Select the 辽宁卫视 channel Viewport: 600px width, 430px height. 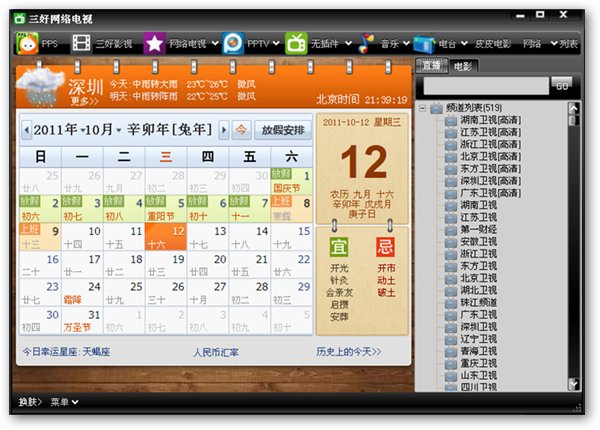point(478,339)
